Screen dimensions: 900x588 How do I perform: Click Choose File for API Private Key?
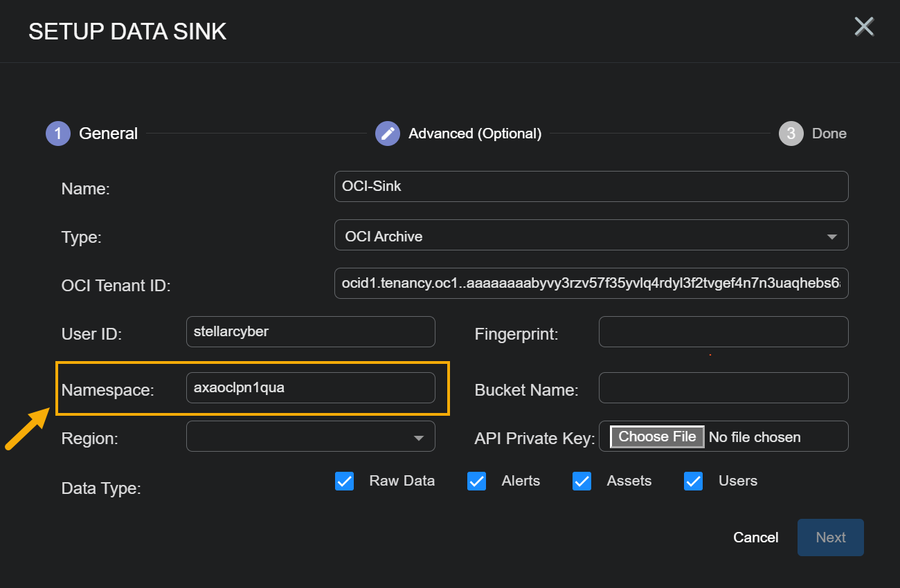coord(657,437)
